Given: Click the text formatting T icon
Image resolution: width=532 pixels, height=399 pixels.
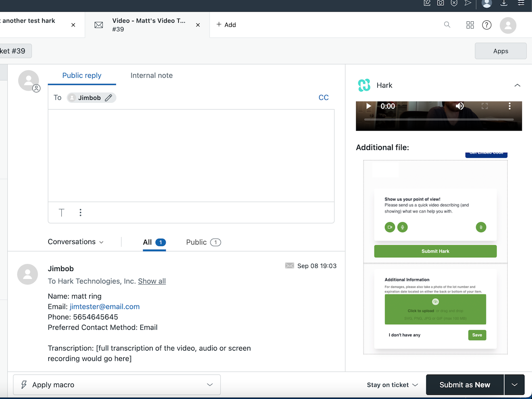Looking at the screenshot, I should point(61,212).
